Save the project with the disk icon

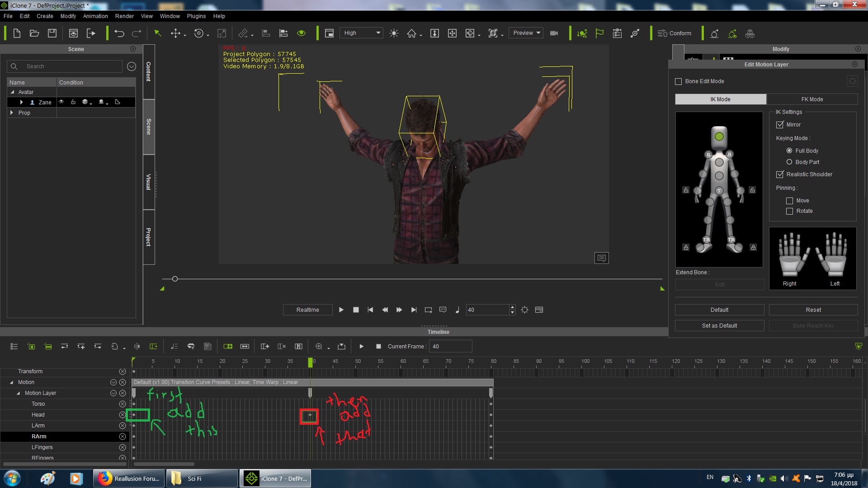(x=52, y=33)
